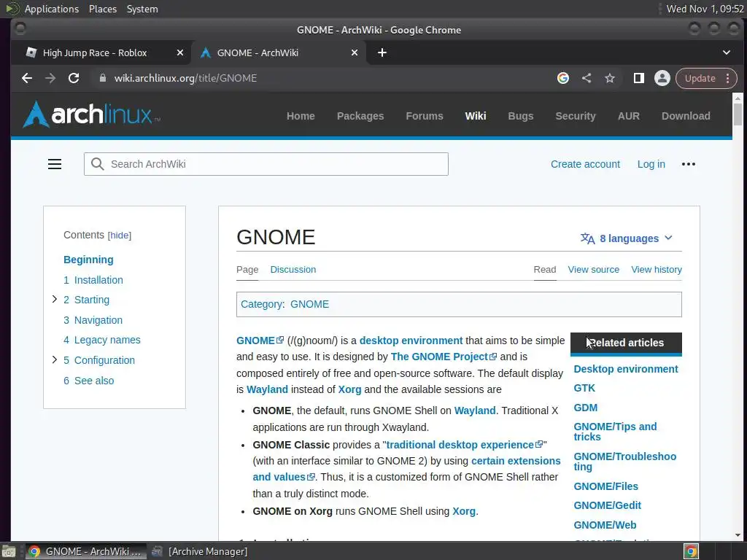Click show desktop icon in bottom panel

pyautogui.click(x=8, y=551)
